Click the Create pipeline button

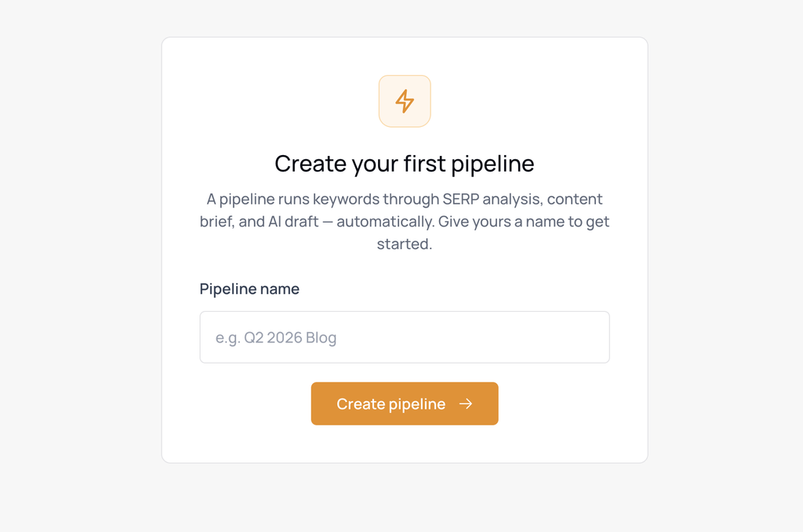(405, 404)
